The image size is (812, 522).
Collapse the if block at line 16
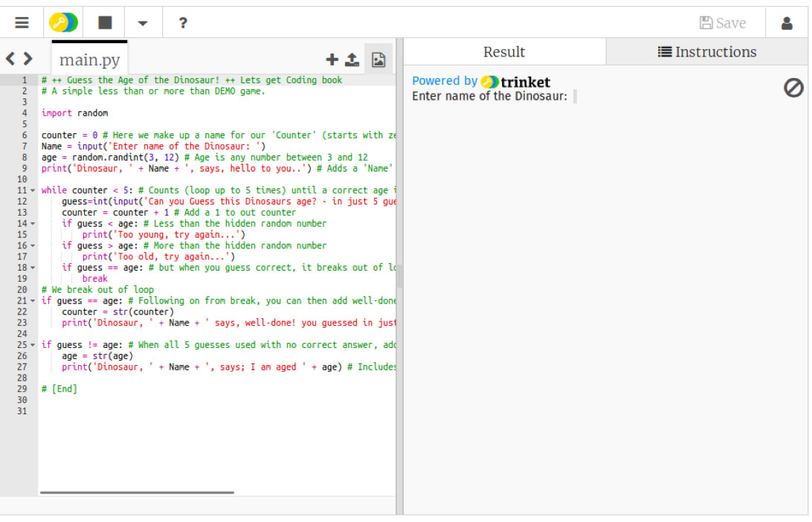33,246
